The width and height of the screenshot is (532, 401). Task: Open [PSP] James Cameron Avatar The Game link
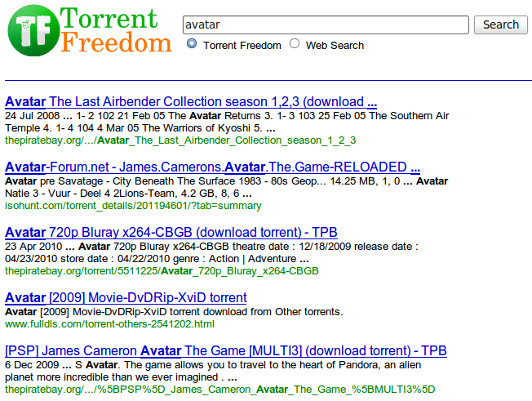226,350
